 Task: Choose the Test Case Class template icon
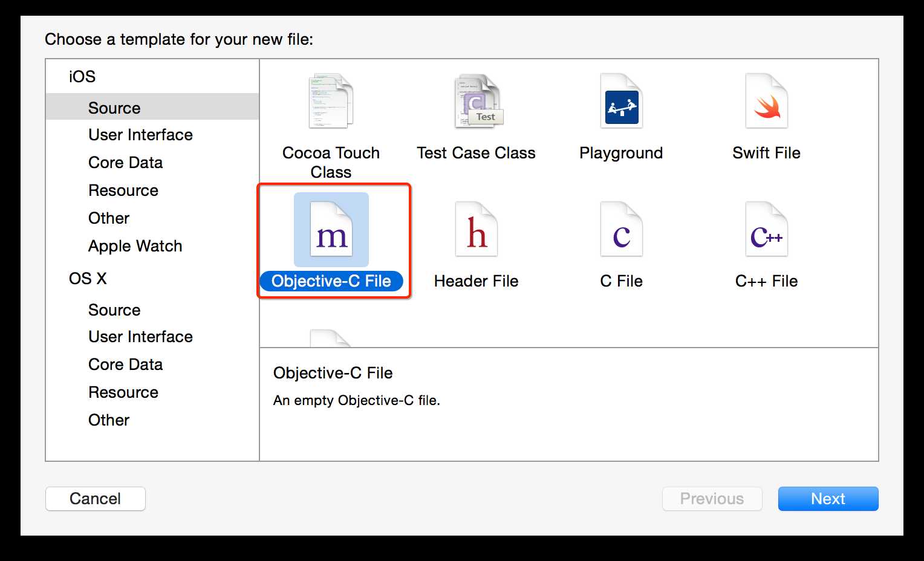tap(478, 101)
